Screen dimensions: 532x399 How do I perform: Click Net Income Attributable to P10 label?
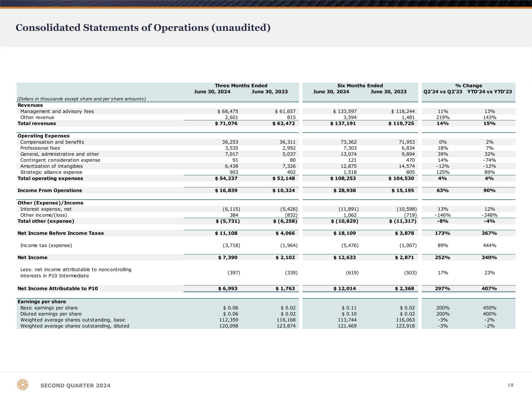(x=57, y=288)
